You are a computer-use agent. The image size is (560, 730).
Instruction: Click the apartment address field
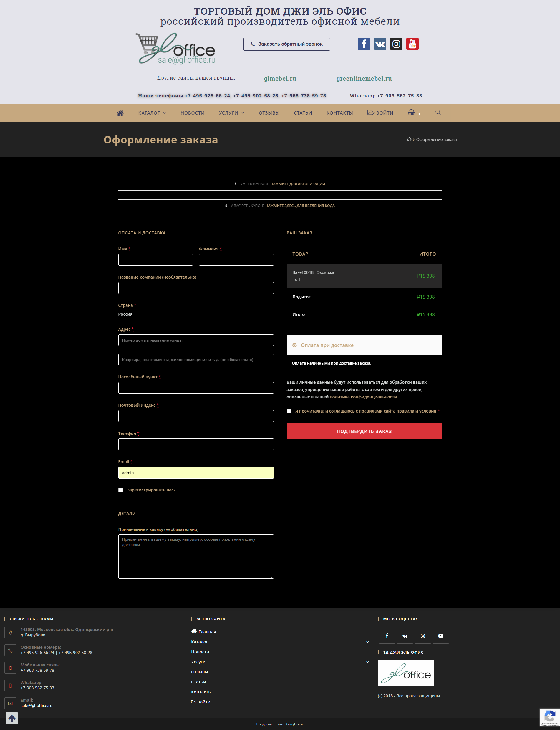pos(196,359)
